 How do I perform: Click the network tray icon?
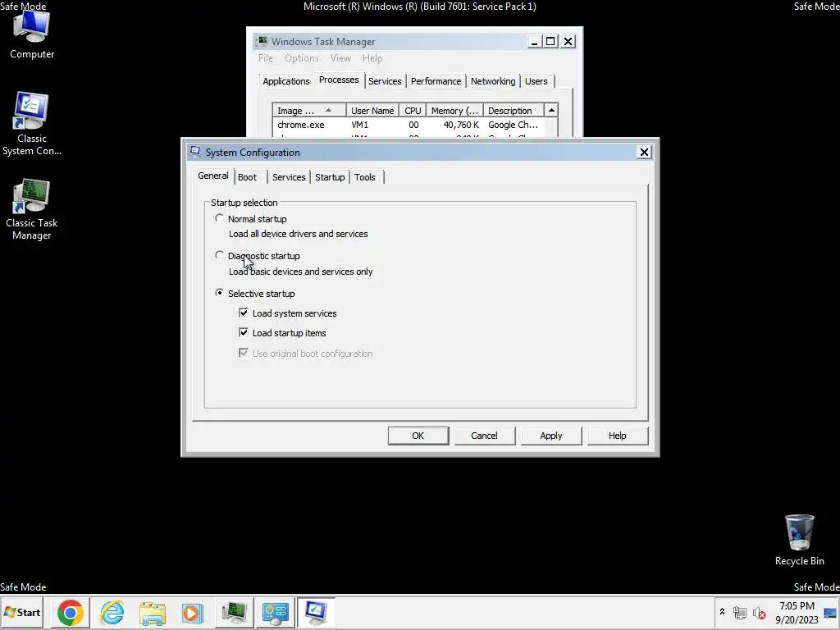click(x=739, y=613)
